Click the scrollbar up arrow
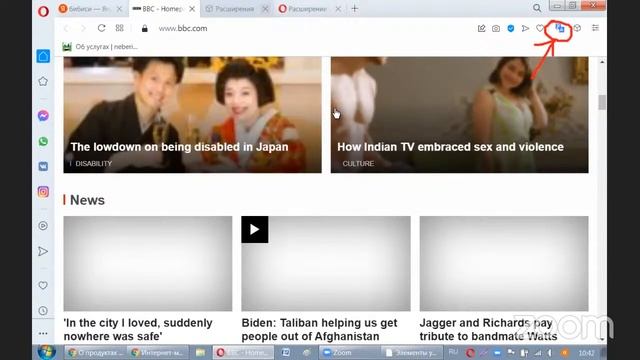The width and height of the screenshot is (640, 360). click(602, 62)
